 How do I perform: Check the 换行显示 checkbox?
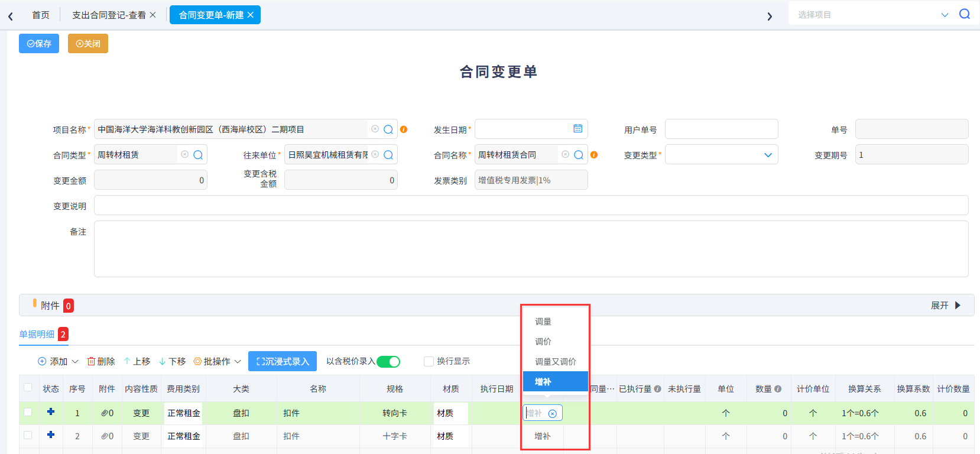[429, 361]
